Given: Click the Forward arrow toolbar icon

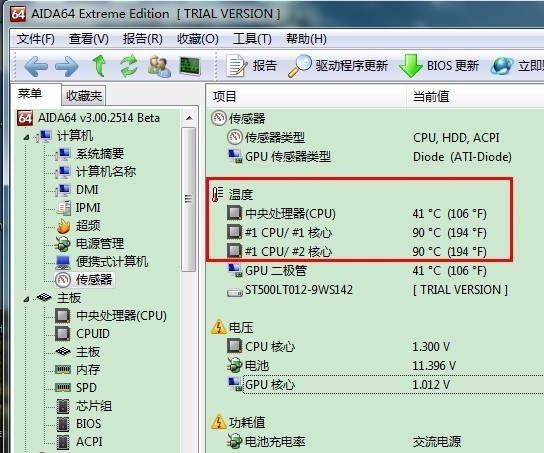Looking at the screenshot, I should pyautogui.click(x=67, y=66).
